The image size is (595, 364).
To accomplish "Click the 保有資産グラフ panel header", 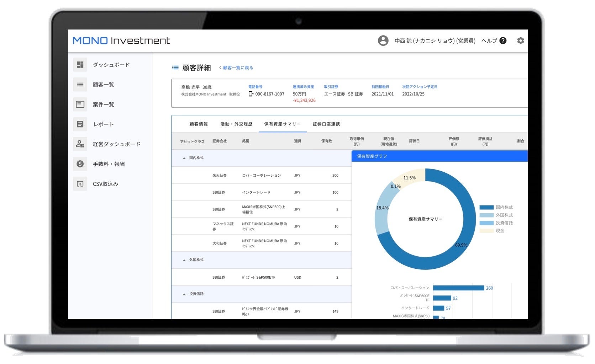I will 439,156.
